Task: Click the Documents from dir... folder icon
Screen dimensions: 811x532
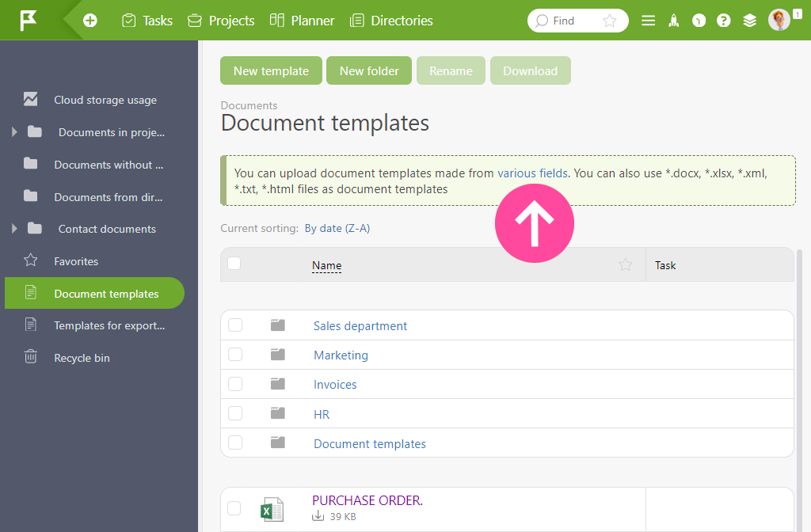Action: [x=31, y=196]
